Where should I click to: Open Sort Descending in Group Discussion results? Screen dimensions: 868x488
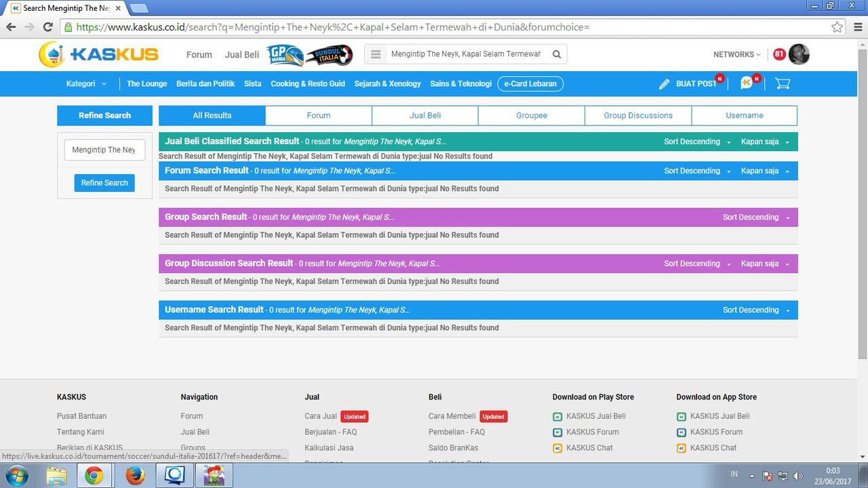coord(697,264)
